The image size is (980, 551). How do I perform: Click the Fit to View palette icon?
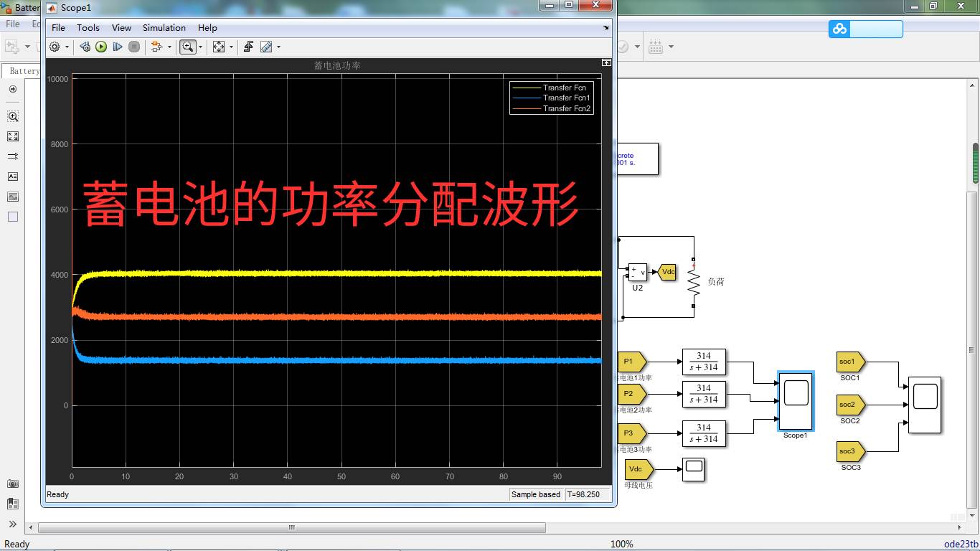[13, 136]
